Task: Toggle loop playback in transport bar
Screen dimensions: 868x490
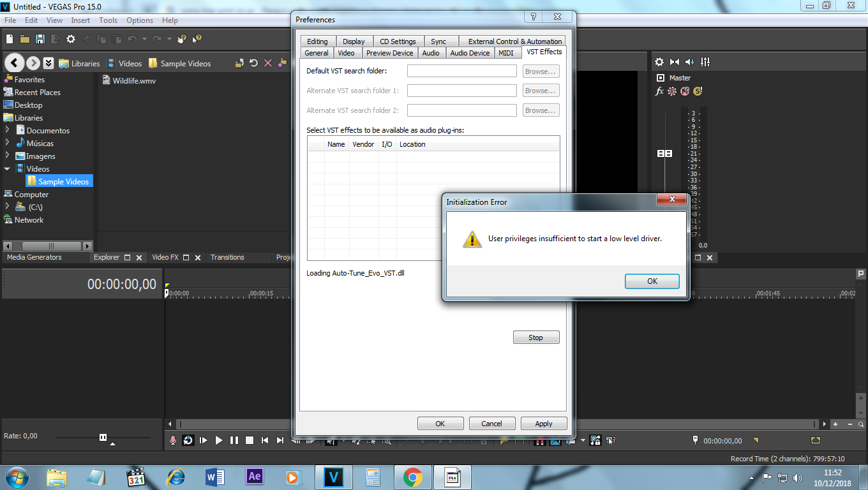Action: (188, 440)
